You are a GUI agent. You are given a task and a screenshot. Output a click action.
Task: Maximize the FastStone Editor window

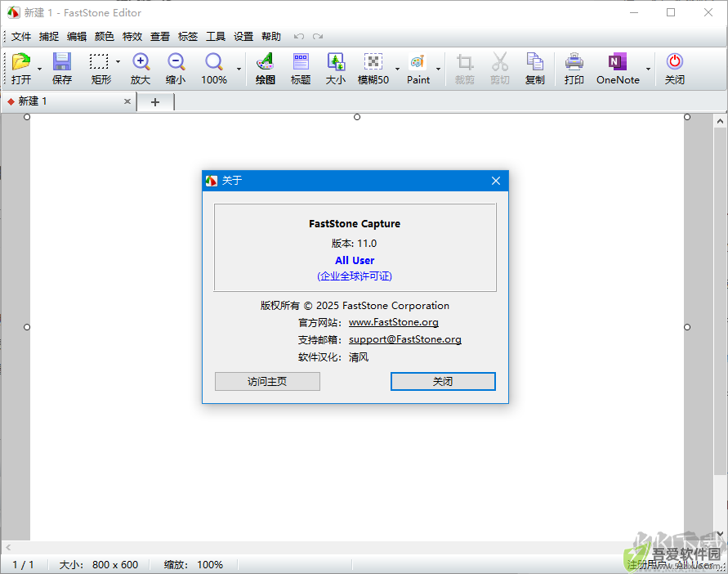[x=671, y=12]
